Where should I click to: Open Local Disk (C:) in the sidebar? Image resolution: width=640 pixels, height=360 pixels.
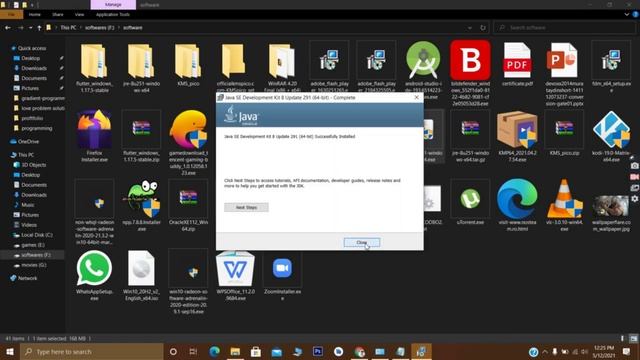point(37,235)
